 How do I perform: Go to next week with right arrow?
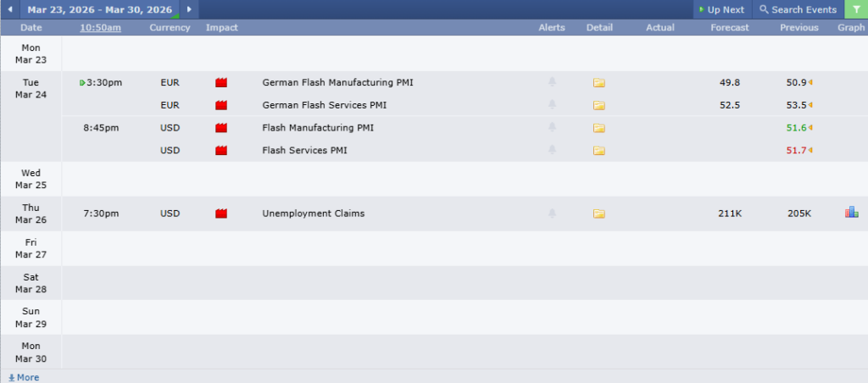(188, 9)
